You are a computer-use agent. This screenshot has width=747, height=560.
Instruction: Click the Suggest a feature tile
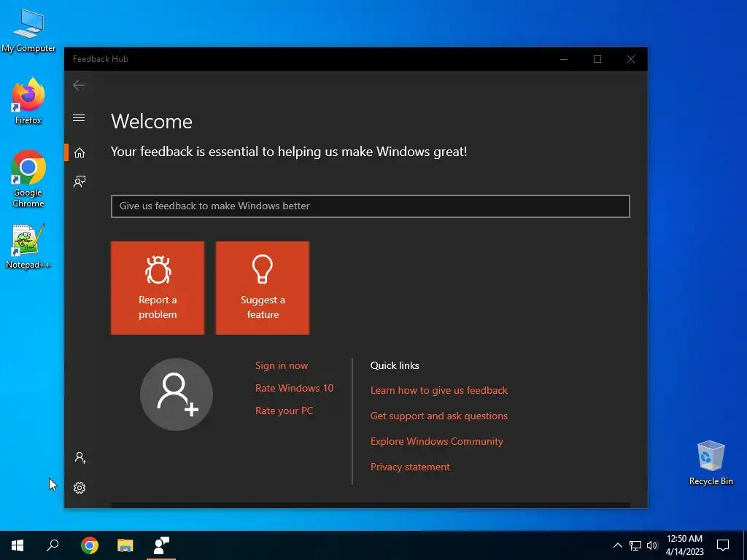[263, 287]
